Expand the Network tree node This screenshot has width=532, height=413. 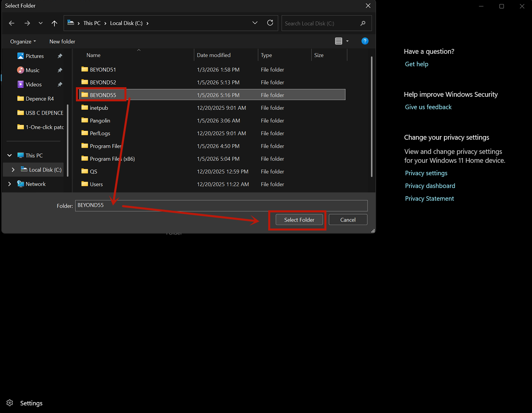pos(10,184)
